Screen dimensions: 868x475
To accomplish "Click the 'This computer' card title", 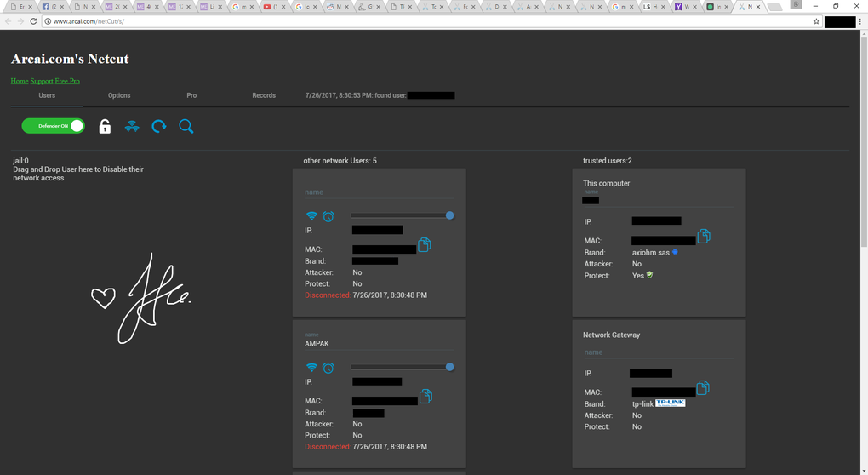I will click(x=606, y=183).
